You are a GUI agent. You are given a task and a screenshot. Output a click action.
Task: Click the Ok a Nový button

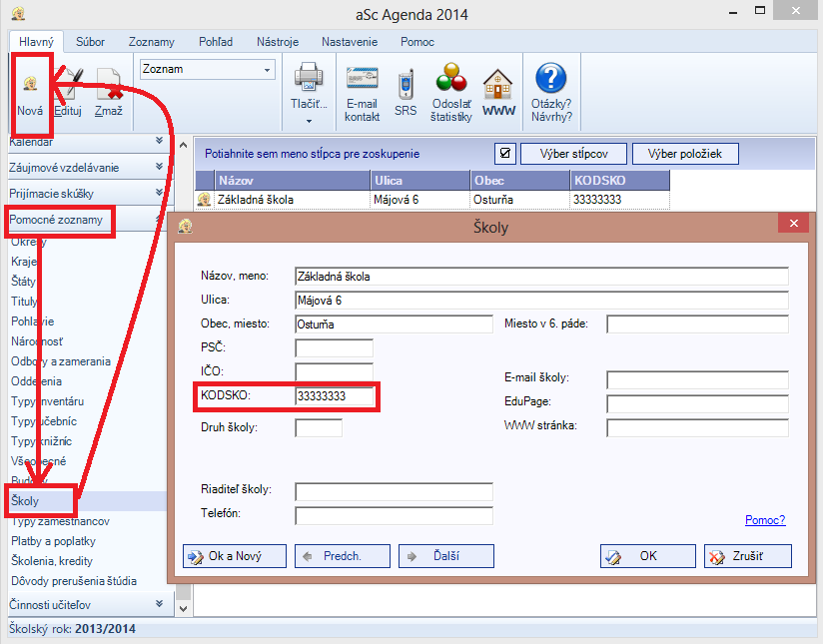coord(235,556)
